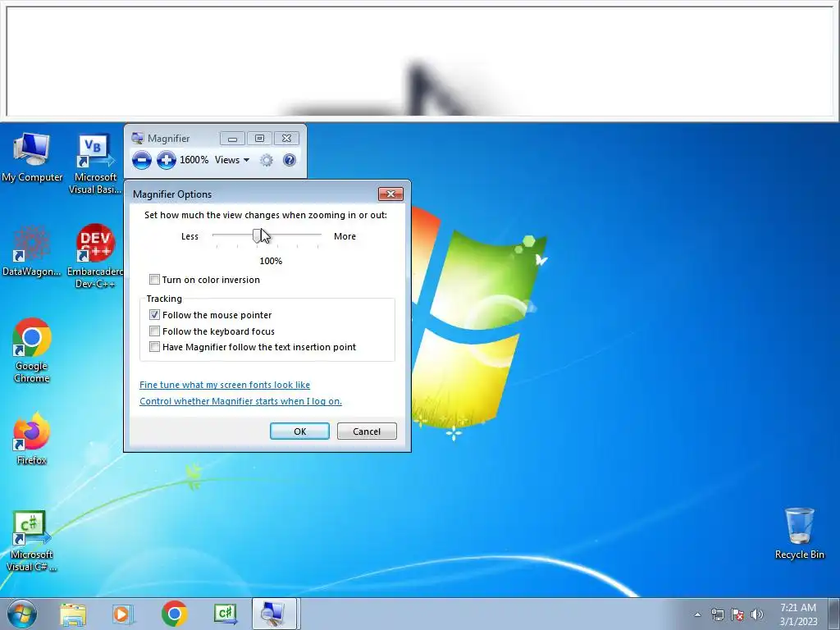Click the Magnifier taskbar button

coord(274,614)
